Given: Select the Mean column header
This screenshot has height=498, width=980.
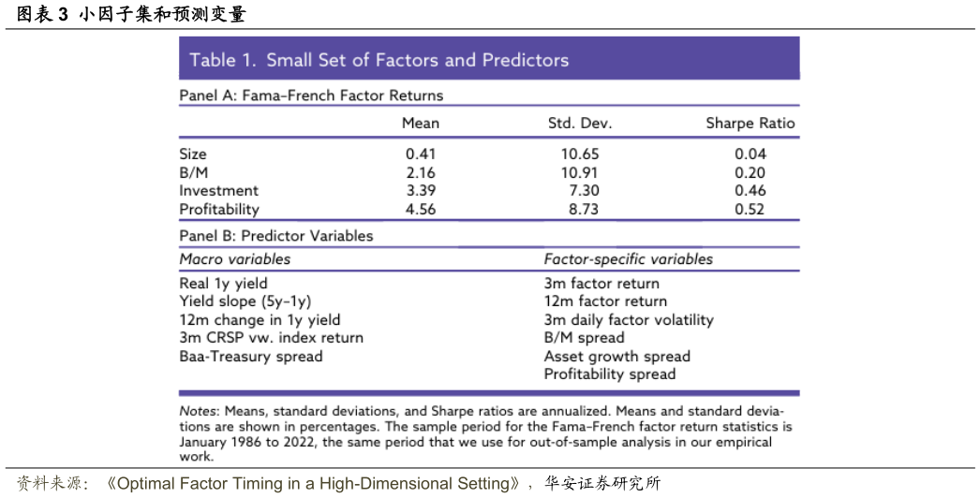Looking at the screenshot, I should [421, 124].
